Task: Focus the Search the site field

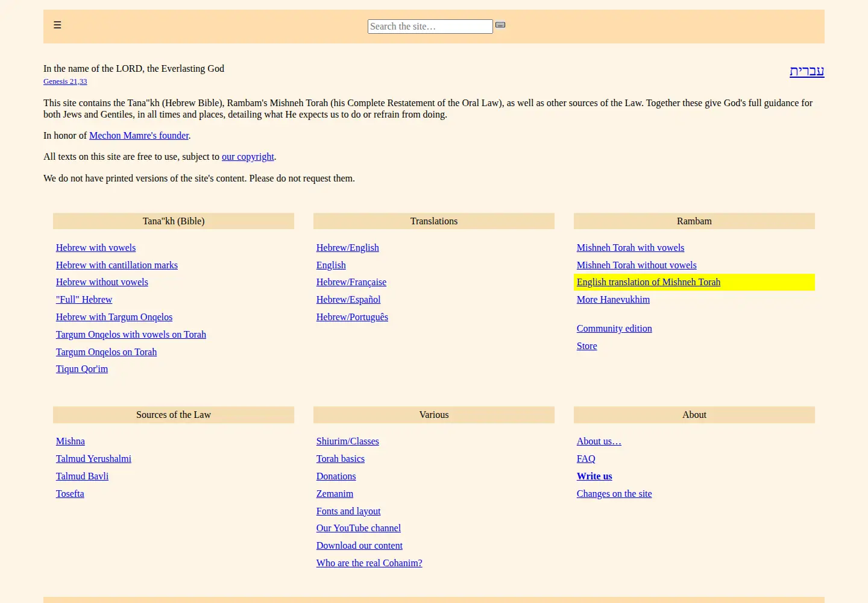Action: click(x=430, y=27)
